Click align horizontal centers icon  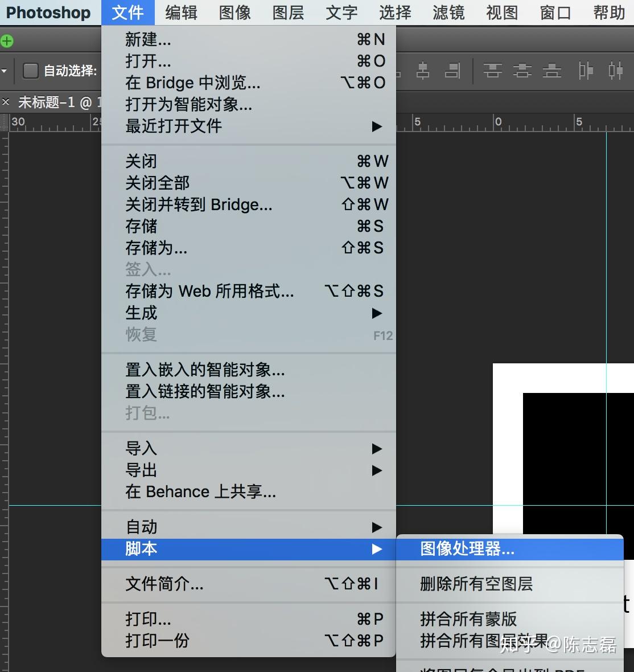pos(423,70)
